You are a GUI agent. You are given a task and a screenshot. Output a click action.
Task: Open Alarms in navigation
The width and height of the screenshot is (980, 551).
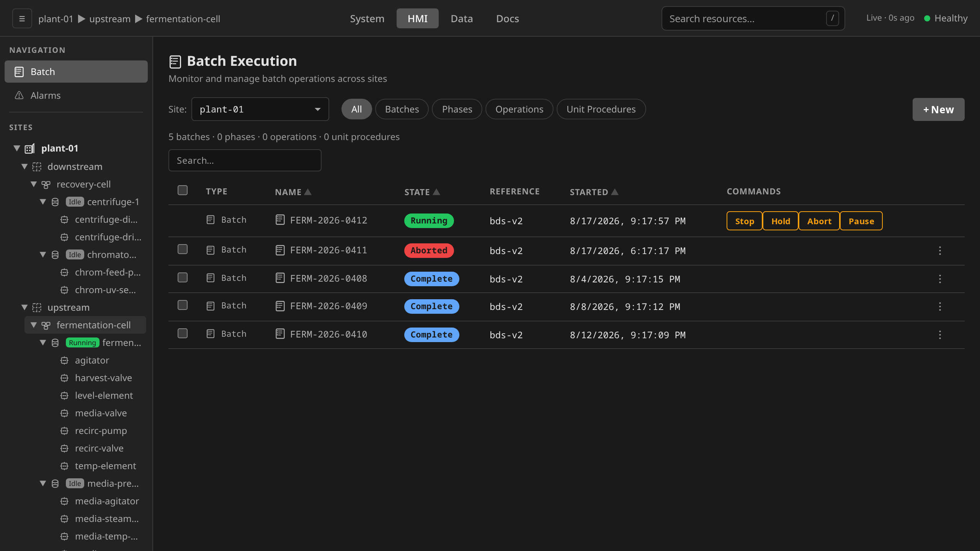76,95
